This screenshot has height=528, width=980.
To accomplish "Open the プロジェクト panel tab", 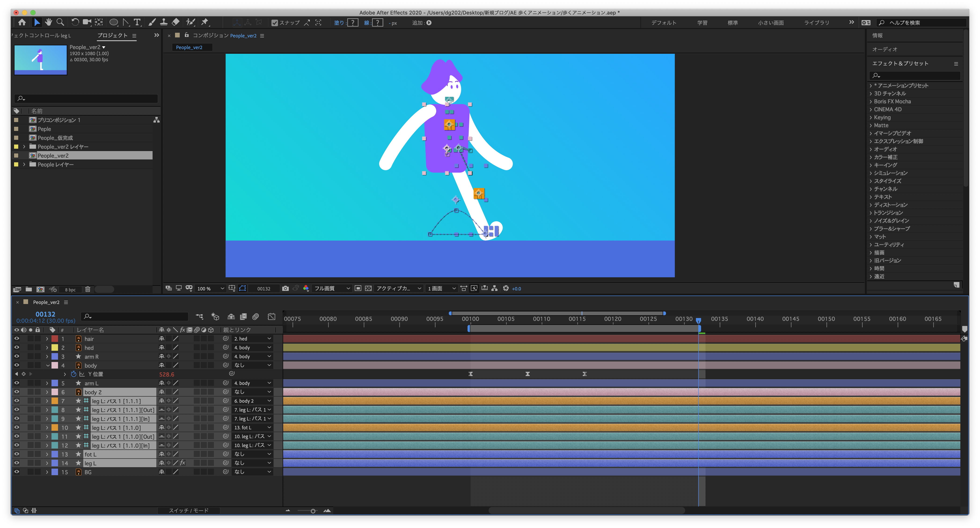I will click(x=112, y=35).
